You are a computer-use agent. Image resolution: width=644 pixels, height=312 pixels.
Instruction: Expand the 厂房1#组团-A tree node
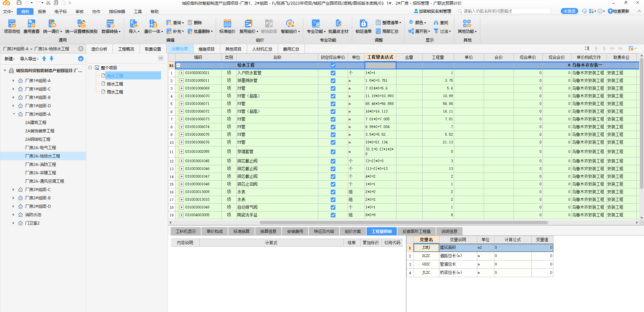point(13,81)
